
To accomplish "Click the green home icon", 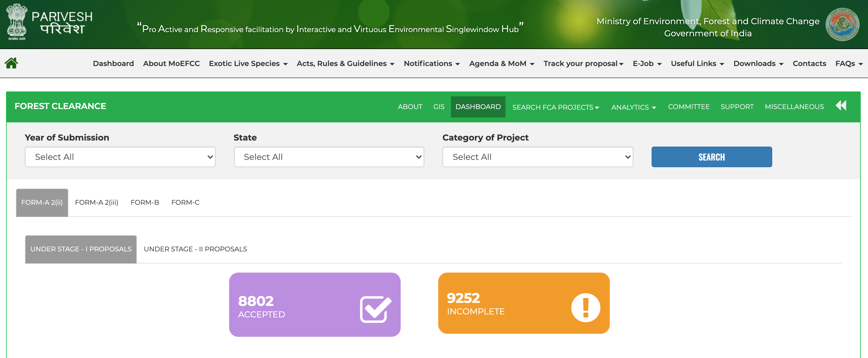I will point(11,63).
